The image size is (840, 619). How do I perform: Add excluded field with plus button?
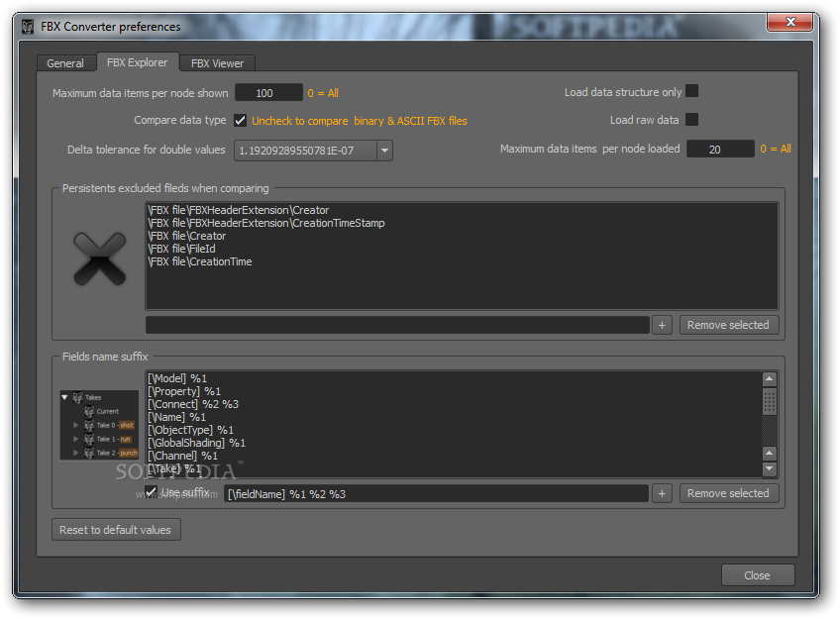click(x=662, y=325)
